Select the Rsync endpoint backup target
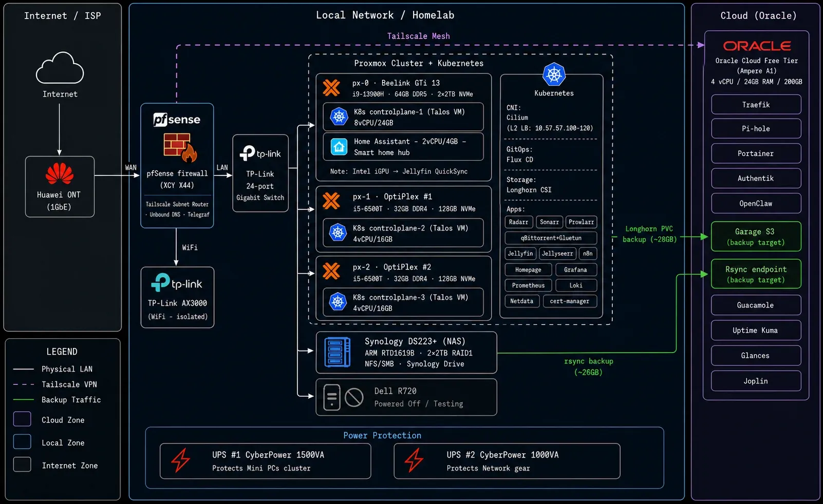This screenshot has width=823, height=504. pos(756,274)
